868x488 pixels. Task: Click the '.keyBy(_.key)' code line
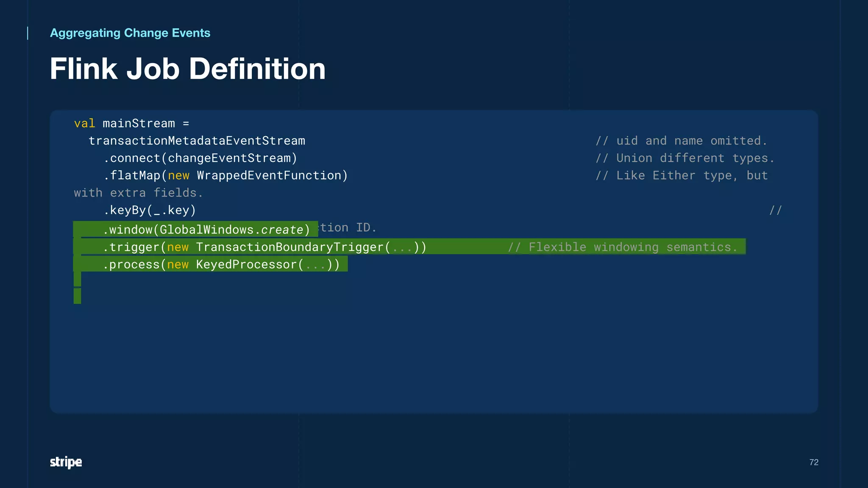click(x=150, y=210)
